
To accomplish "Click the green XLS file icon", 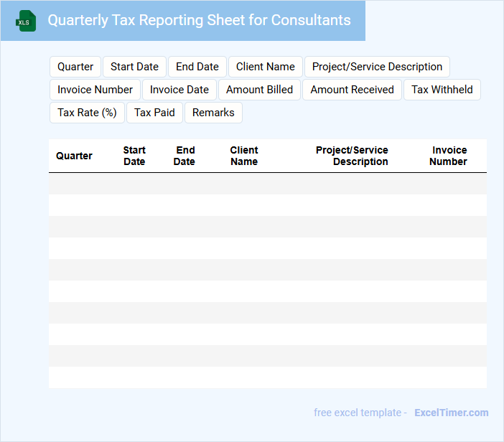I will coord(26,21).
